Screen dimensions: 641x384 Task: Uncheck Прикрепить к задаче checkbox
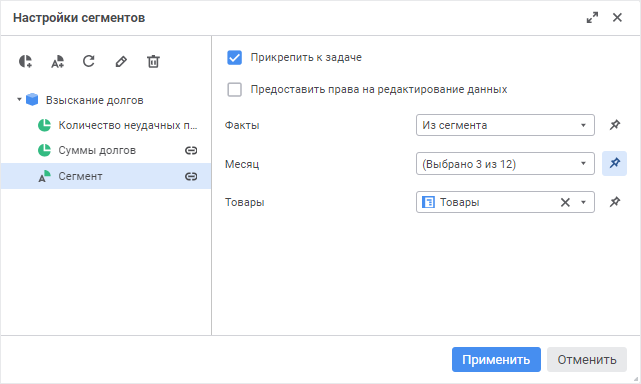coord(235,58)
